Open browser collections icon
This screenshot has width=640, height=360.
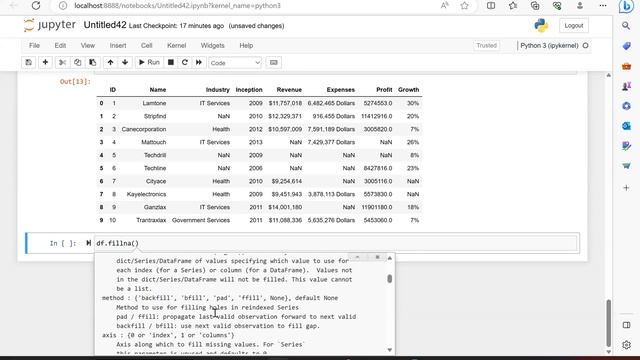(x=535, y=5)
